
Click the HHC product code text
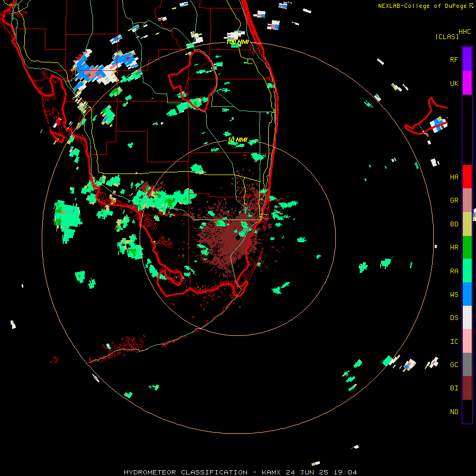pos(465,32)
